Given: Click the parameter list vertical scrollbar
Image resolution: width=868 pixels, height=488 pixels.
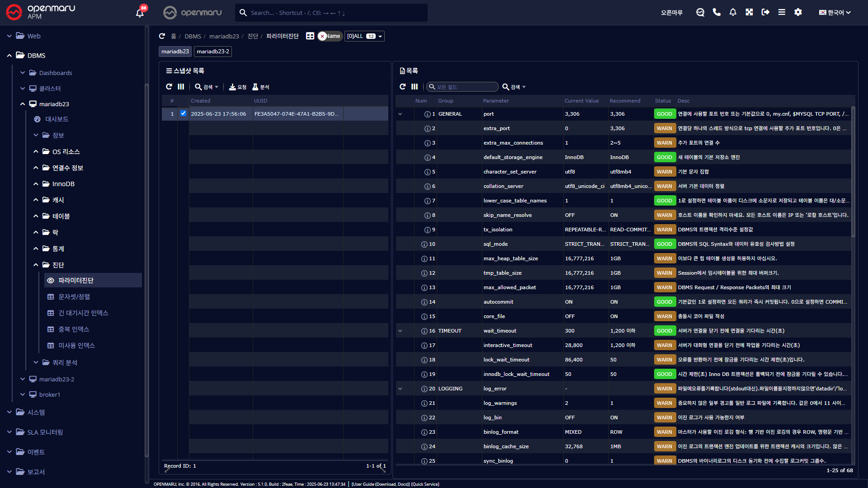Looking at the screenshot, I should [853, 172].
